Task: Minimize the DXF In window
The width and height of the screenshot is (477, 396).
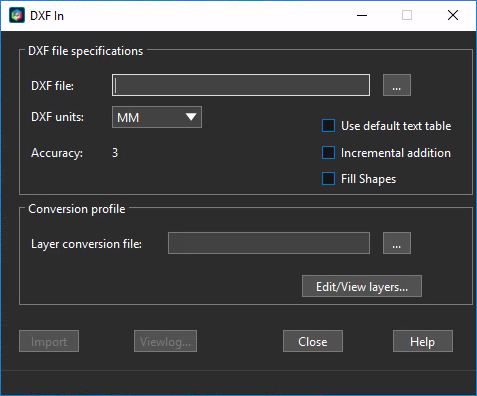Action: (362, 15)
